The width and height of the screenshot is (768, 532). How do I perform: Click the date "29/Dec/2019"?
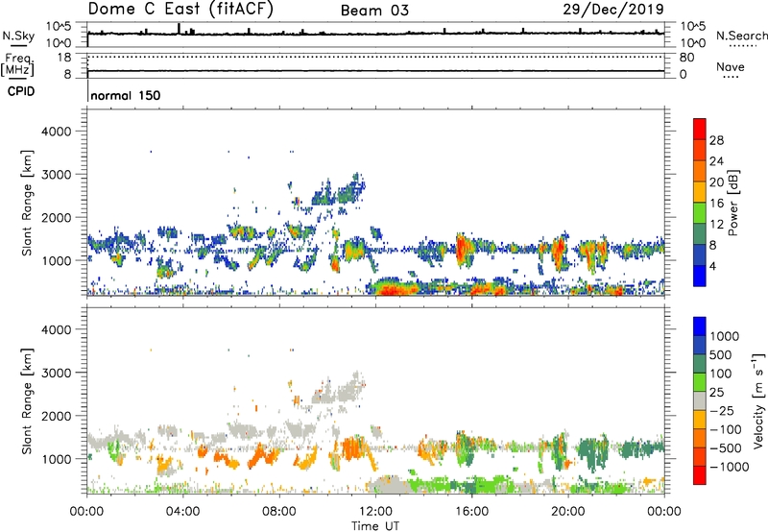click(x=613, y=9)
